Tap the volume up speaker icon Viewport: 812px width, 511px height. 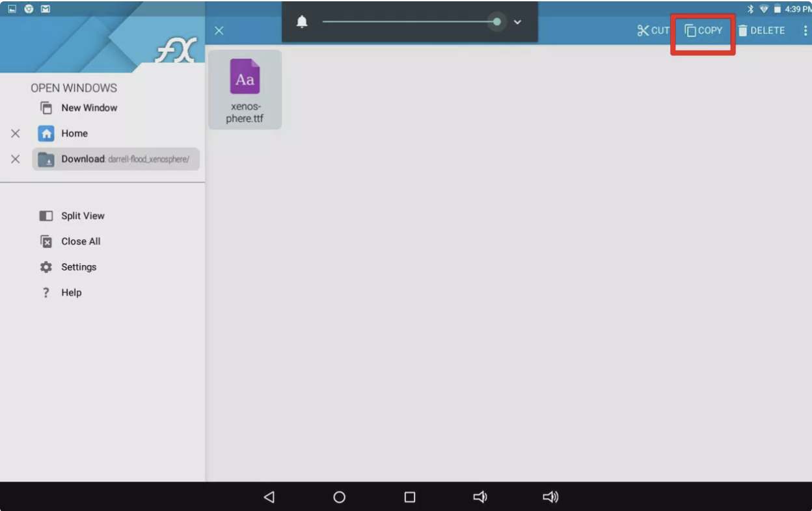pyautogui.click(x=550, y=497)
